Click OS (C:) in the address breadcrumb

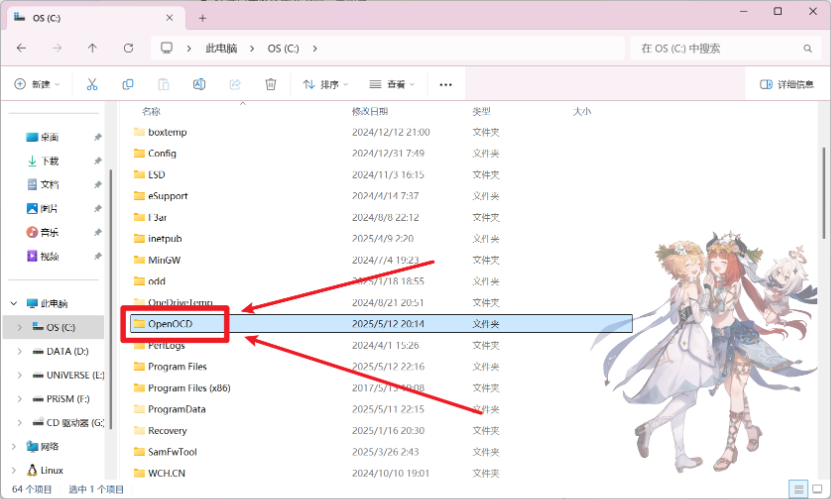[x=283, y=49]
